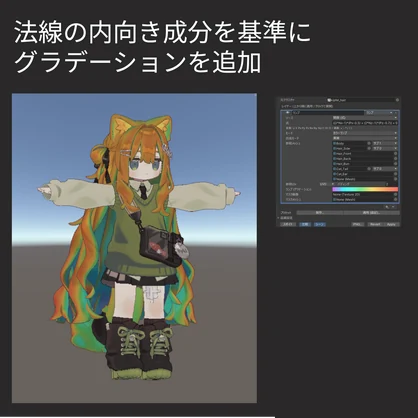418x418 pixels.
Task: Toggle the first blue highlighted mode button
Action: click(x=305, y=224)
